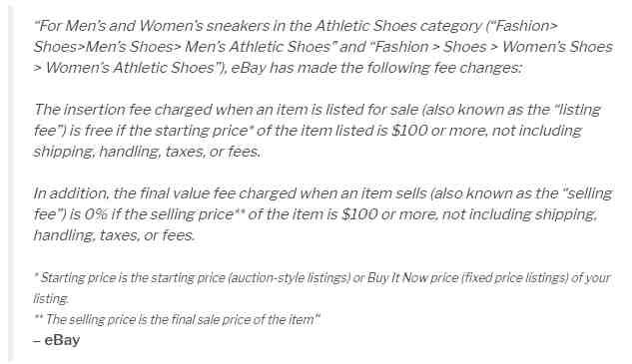Click the double-asterisk footnote about selling price
This screenshot has height=364, width=632.
pyautogui.click(x=177, y=319)
